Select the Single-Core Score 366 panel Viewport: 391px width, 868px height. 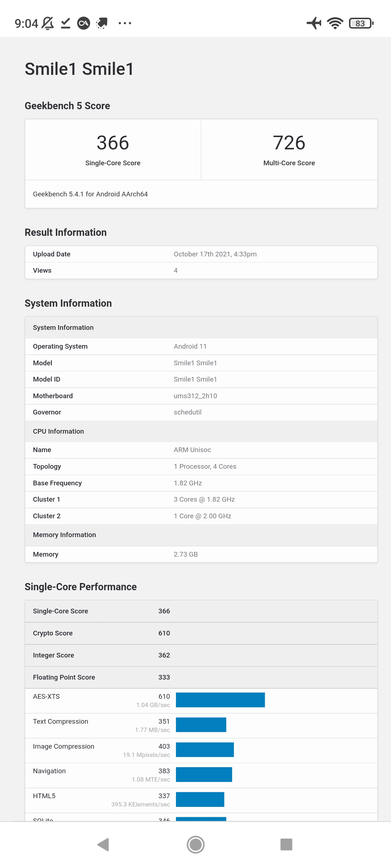pyautogui.click(x=113, y=150)
